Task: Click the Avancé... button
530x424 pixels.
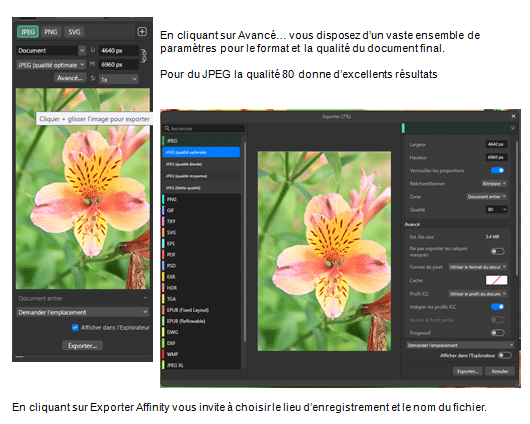Action: (x=70, y=78)
